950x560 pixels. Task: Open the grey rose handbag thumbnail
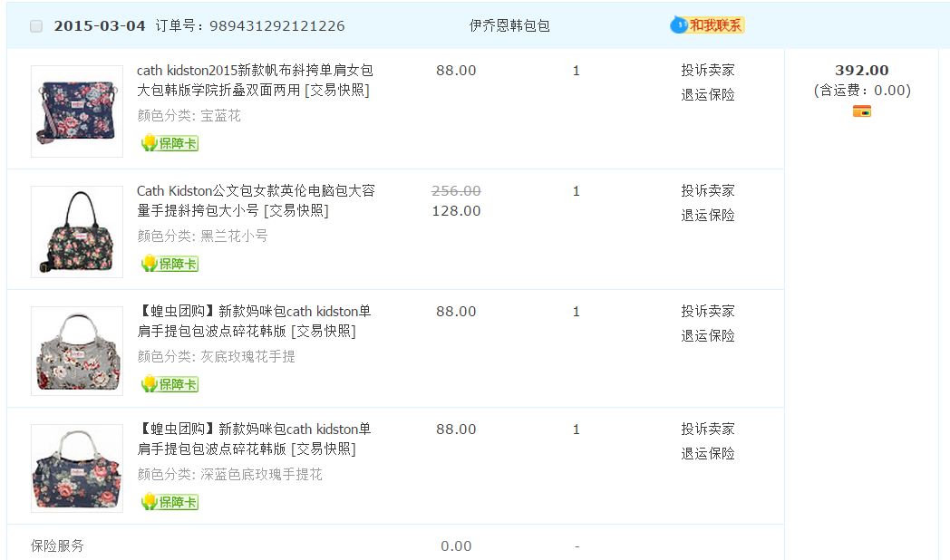pyautogui.click(x=77, y=351)
